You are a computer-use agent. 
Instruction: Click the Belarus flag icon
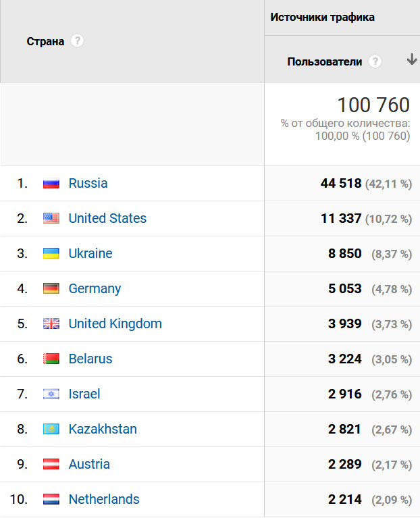pyautogui.click(x=51, y=359)
